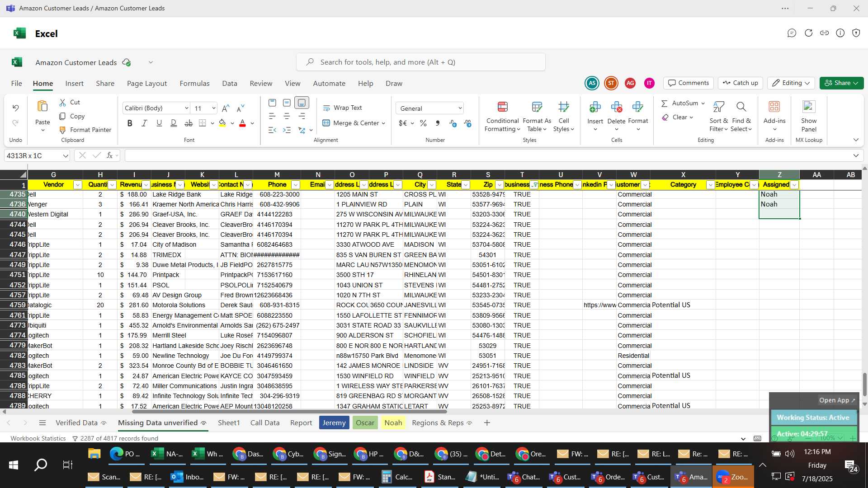Image resolution: width=868 pixels, height=488 pixels.
Task: Add a new sheet plus icon
Action: point(487,423)
